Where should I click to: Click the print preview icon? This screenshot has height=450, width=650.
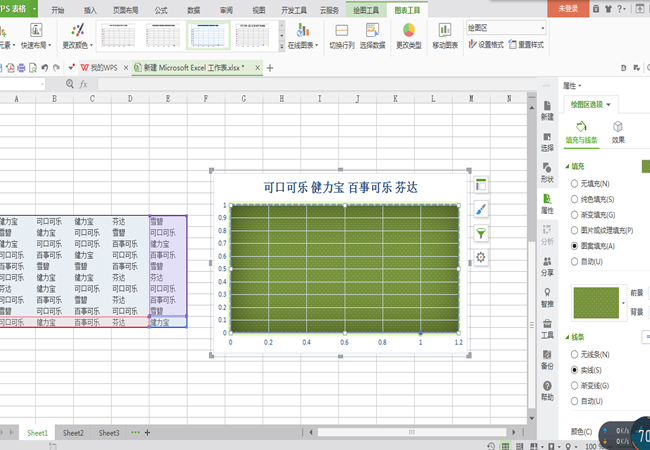pyautogui.click(x=32, y=68)
